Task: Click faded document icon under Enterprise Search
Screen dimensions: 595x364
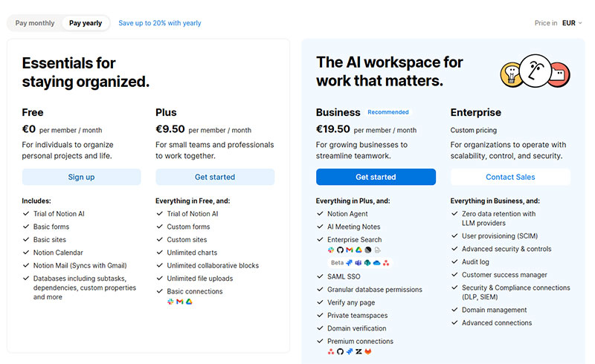Action: [377, 250]
